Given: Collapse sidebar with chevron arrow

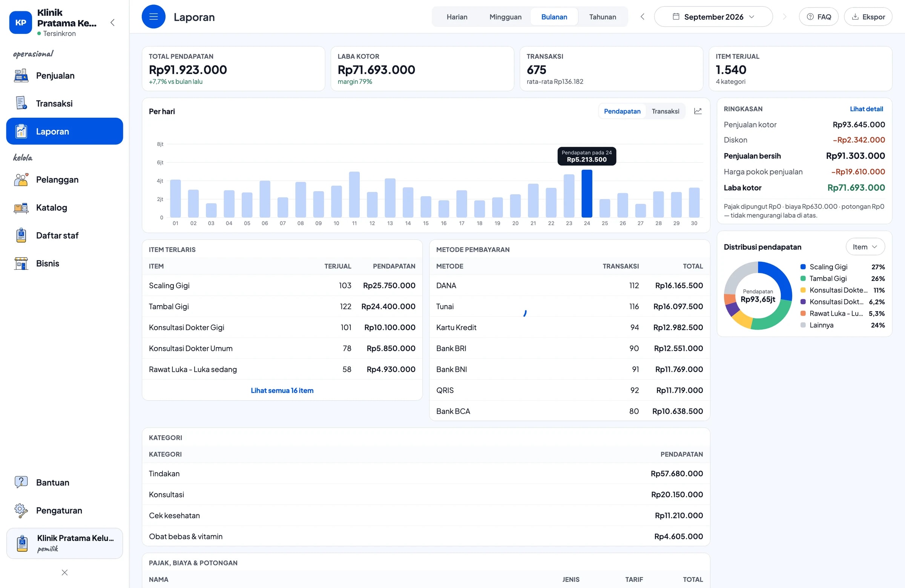Looking at the screenshot, I should point(112,22).
